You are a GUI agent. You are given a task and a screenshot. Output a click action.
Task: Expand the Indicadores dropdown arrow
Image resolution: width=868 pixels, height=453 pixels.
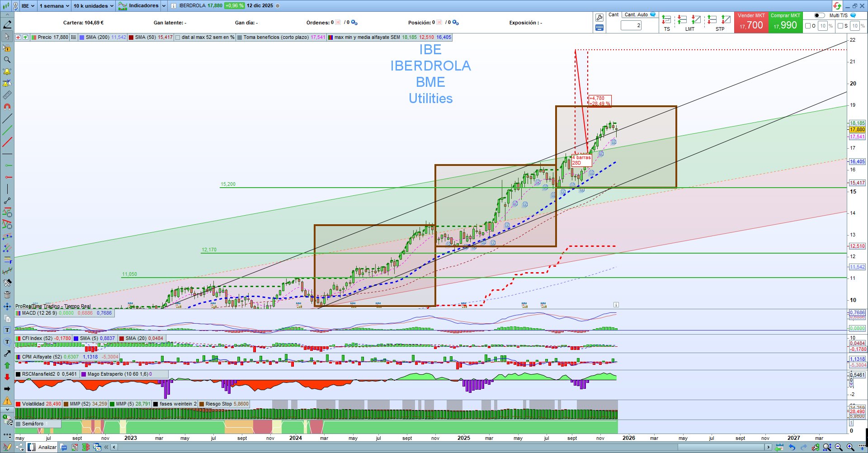(164, 6)
